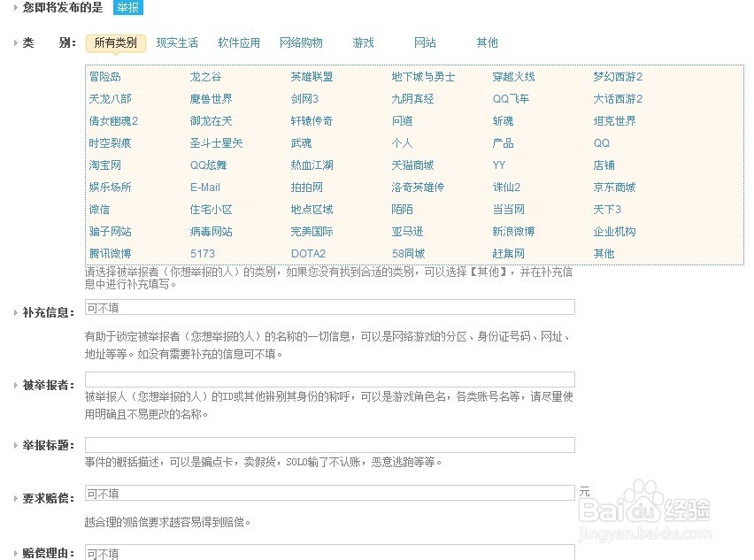Select the 诛仙2 category
The height and width of the screenshot is (560, 754).
click(506, 188)
